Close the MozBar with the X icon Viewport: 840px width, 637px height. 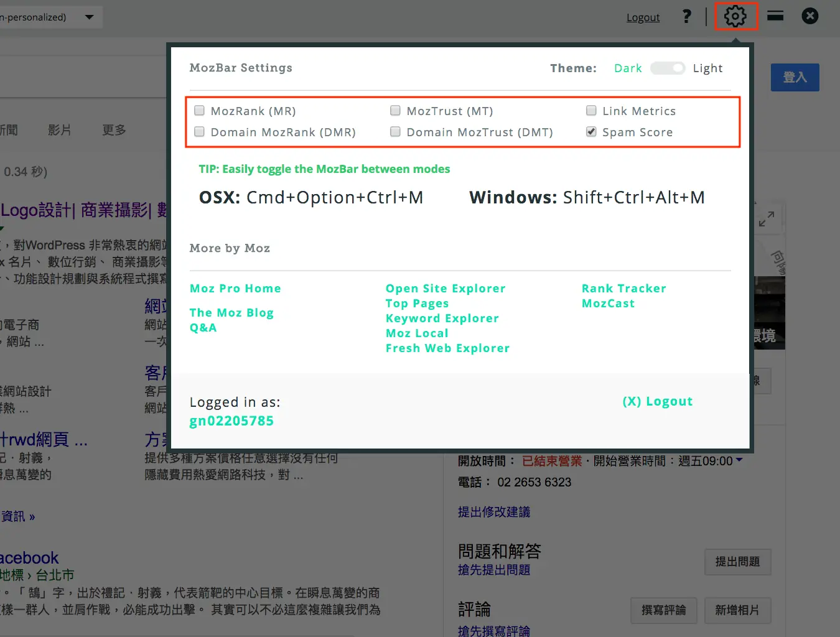(x=810, y=16)
